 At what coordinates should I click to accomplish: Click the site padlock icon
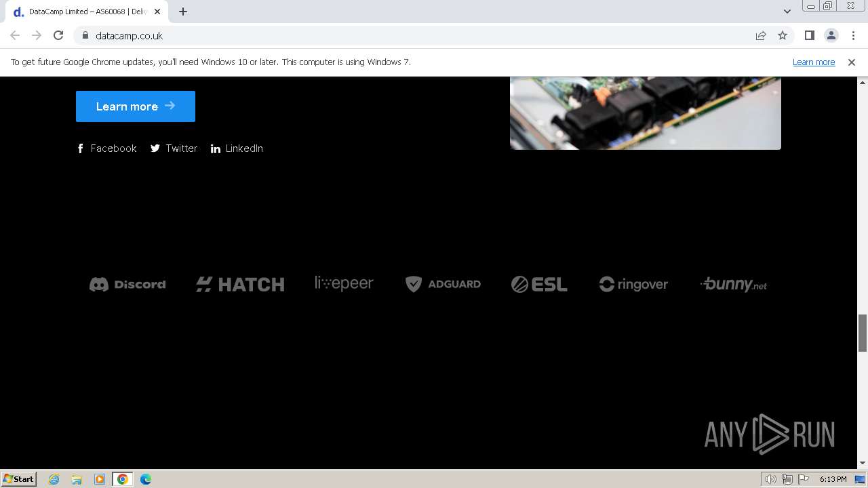pos(85,35)
